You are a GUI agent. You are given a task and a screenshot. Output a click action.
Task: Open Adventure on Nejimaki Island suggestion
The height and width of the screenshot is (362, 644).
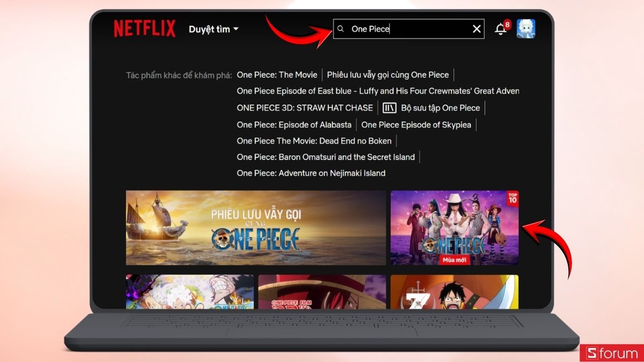point(311,173)
